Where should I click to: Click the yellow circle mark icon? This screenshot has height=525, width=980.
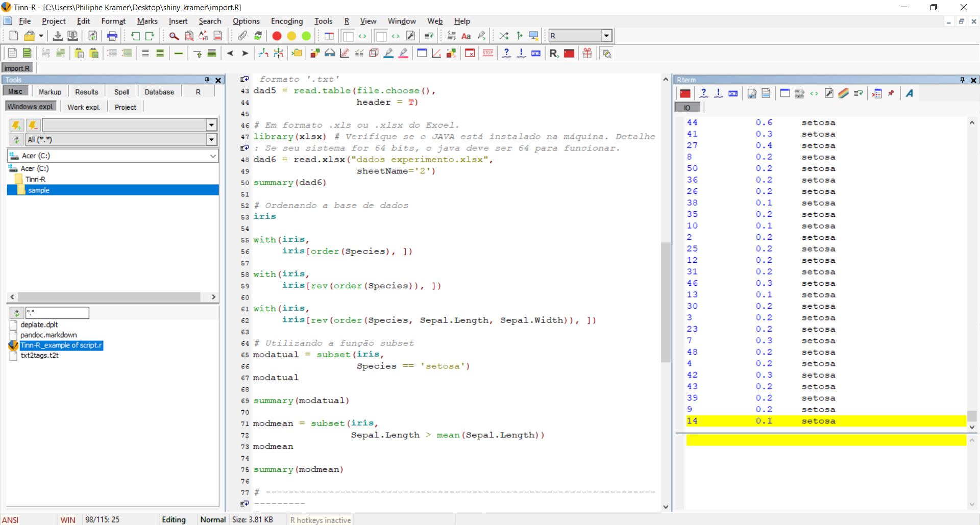click(291, 36)
